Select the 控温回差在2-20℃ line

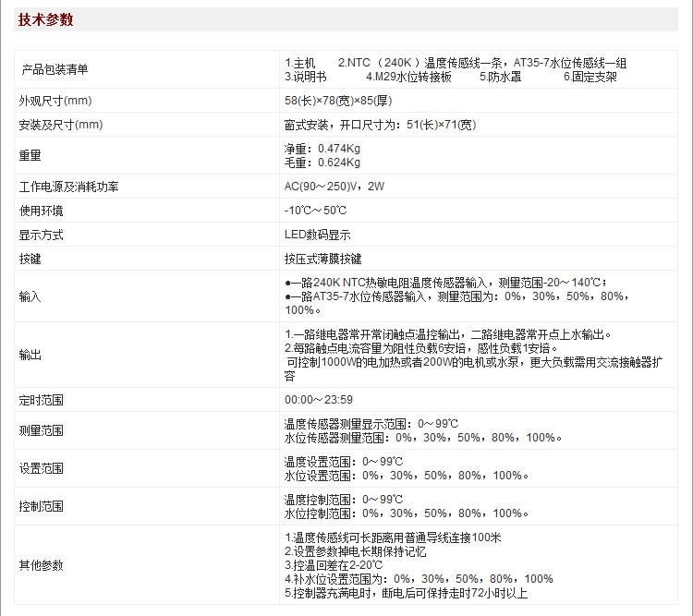334,565
